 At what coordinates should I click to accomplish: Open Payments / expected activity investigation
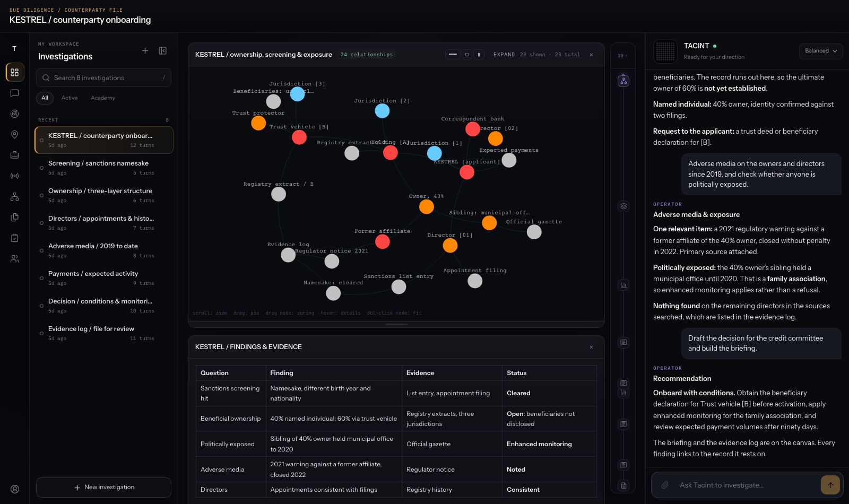[x=104, y=278]
